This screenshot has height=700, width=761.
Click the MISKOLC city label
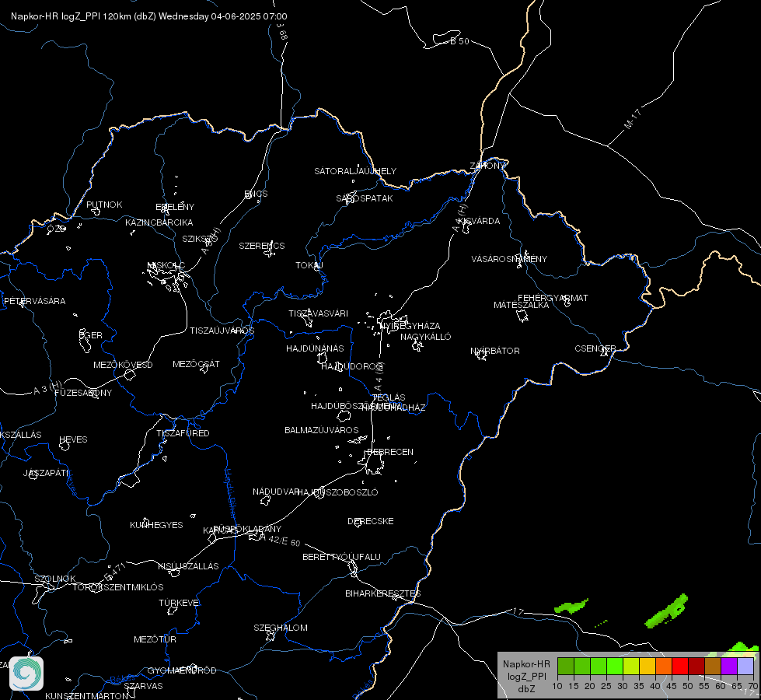166,265
